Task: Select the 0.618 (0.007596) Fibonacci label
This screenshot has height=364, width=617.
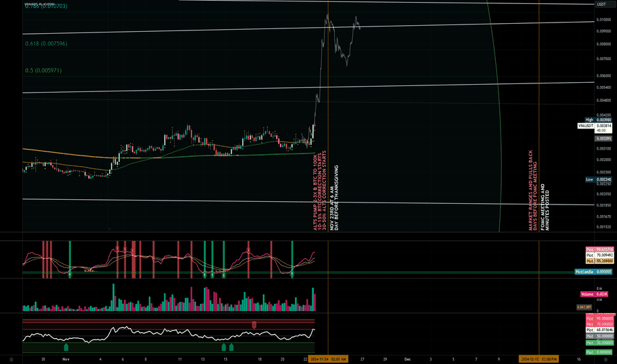Action: (46, 44)
